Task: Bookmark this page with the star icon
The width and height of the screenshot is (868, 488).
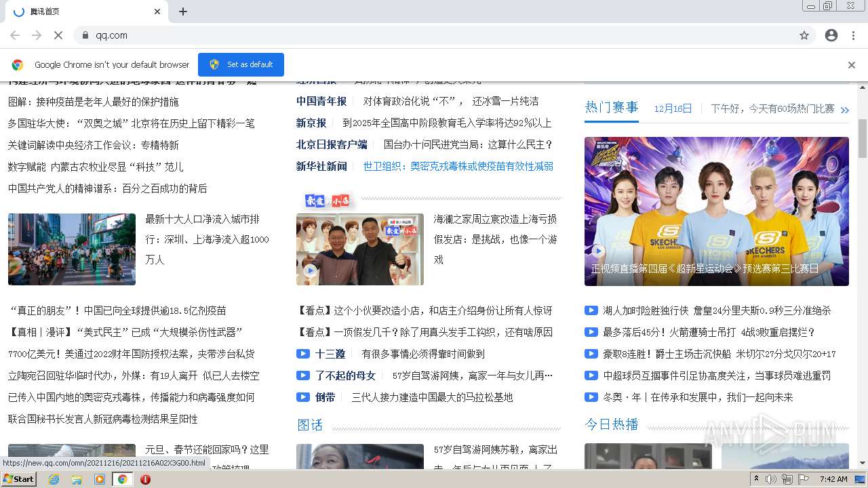Action: click(804, 35)
